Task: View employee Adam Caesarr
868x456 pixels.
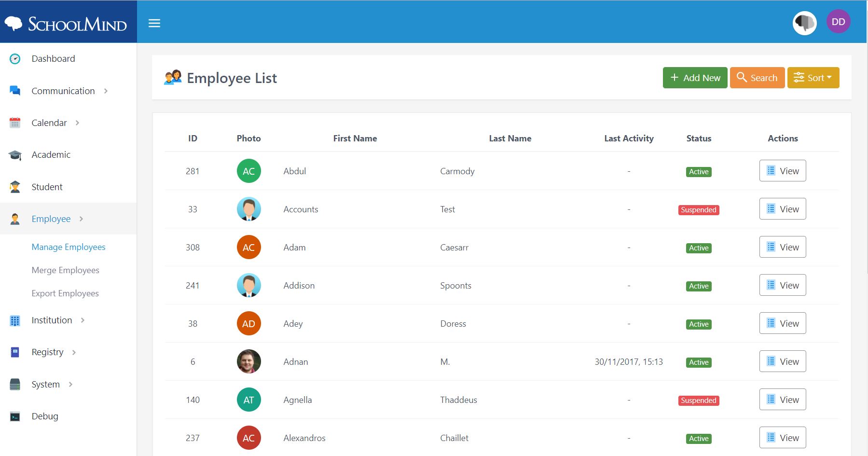Action: (783, 247)
